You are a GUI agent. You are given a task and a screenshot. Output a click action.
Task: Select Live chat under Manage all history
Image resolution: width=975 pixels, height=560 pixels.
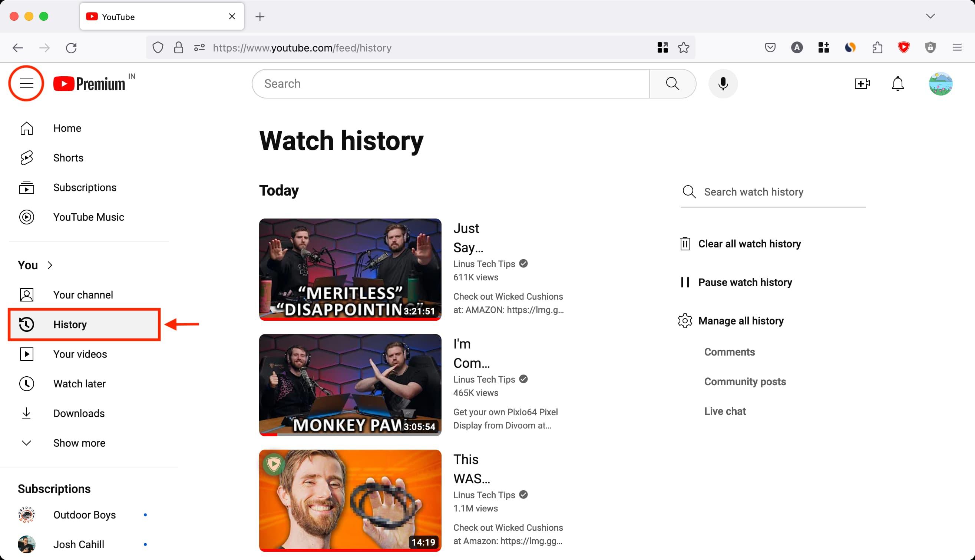click(724, 411)
